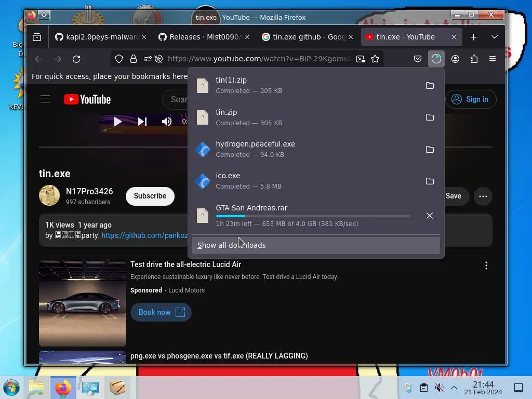Screen dimensions: 532x399
Task: Close the Releases Mist0090 tab
Action: pyautogui.click(x=247, y=37)
